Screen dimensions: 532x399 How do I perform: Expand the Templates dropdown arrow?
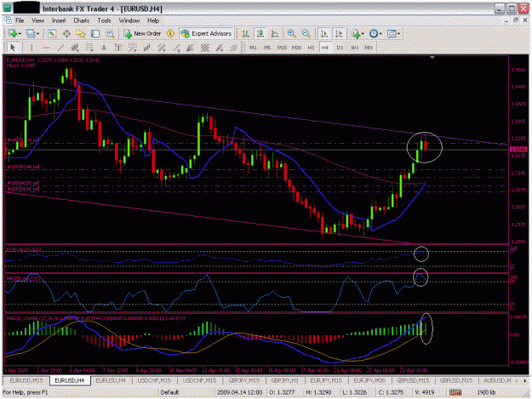pyautogui.click(x=398, y=34)
